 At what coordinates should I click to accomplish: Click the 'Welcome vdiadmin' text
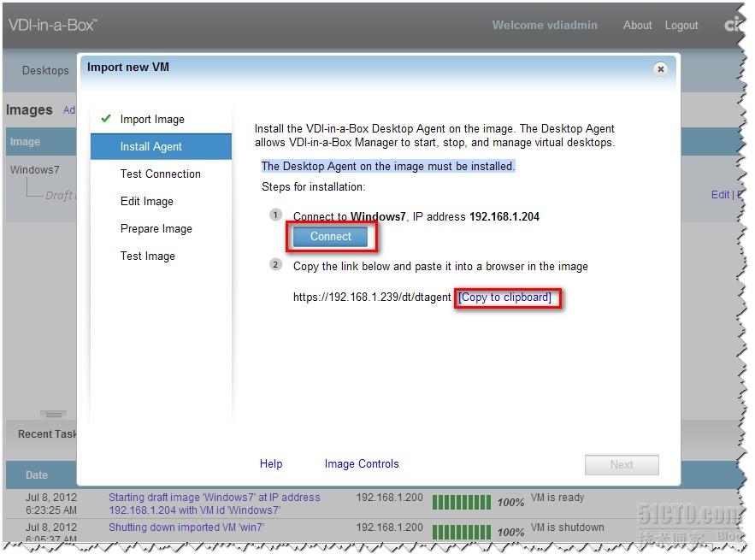(x=545, y=25)
